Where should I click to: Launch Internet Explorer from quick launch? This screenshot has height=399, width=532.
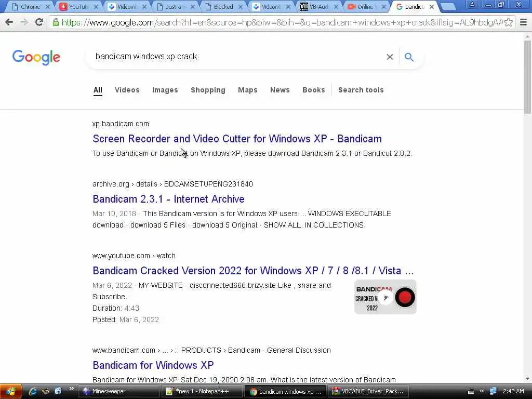coord(32,391)
